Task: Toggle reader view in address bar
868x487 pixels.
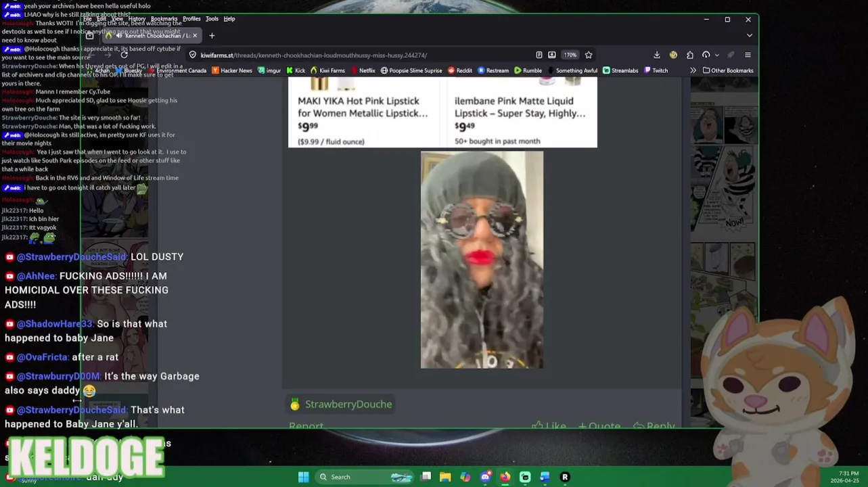Action: coord(539,55)
